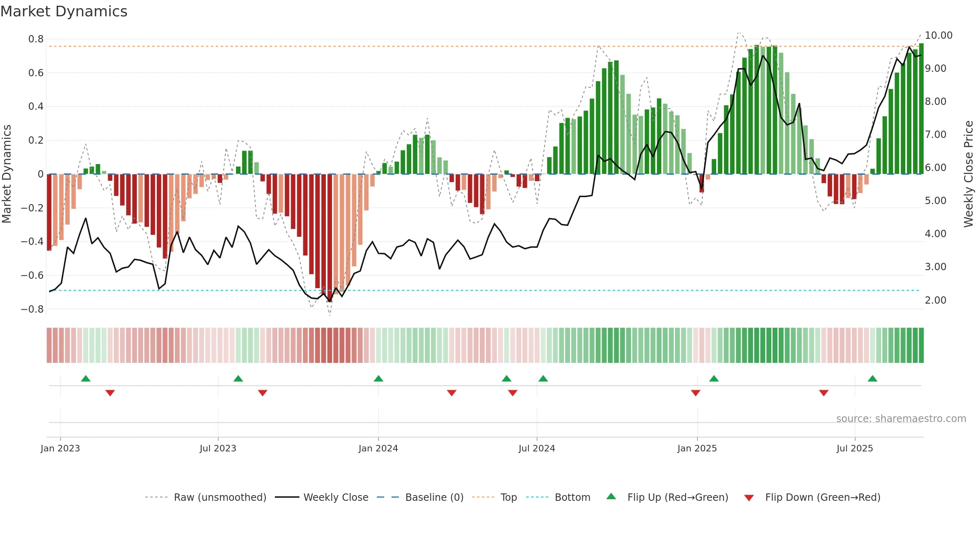Viewport: 980px width, 551px height.
Task: Click the green flip-up marker at Jan 2024
Action: (x=379, y=378)
